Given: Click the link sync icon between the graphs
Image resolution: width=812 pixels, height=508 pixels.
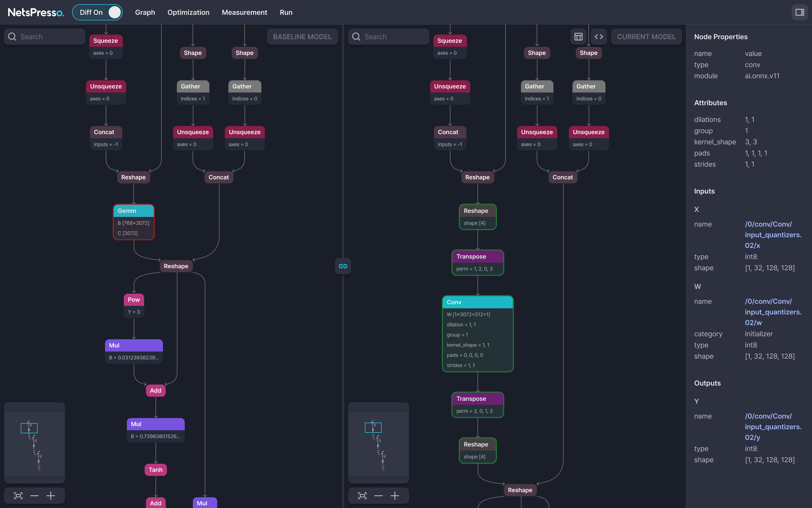Looking at the screenshot, I should point(343,266).
